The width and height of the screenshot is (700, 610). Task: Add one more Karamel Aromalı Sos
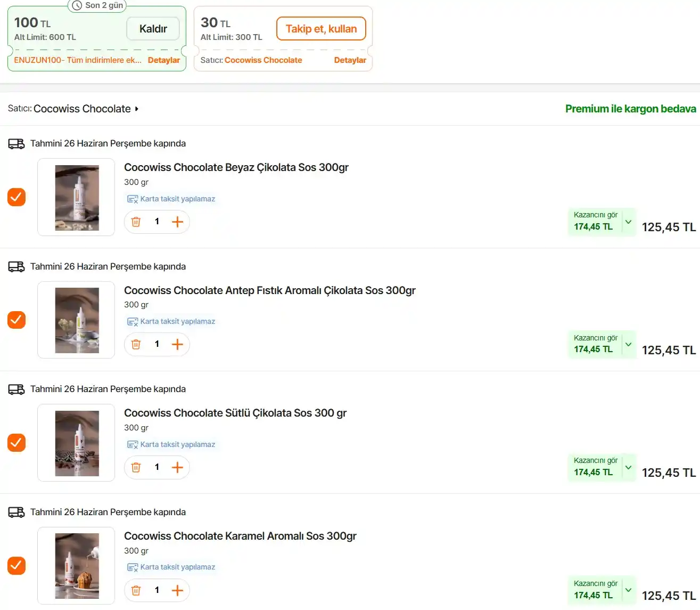tap(177, 590)
